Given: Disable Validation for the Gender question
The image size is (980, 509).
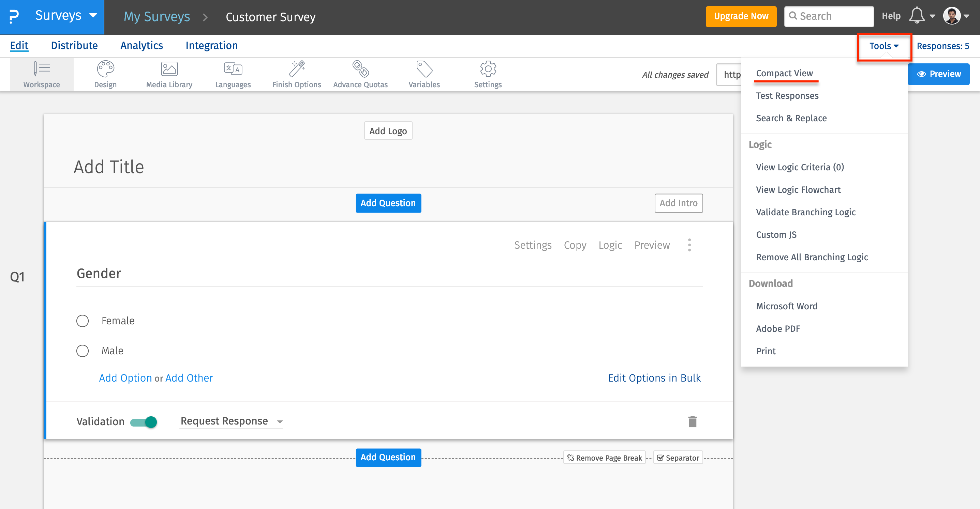Looking at the screenshot, I should (x=143, y=421).
